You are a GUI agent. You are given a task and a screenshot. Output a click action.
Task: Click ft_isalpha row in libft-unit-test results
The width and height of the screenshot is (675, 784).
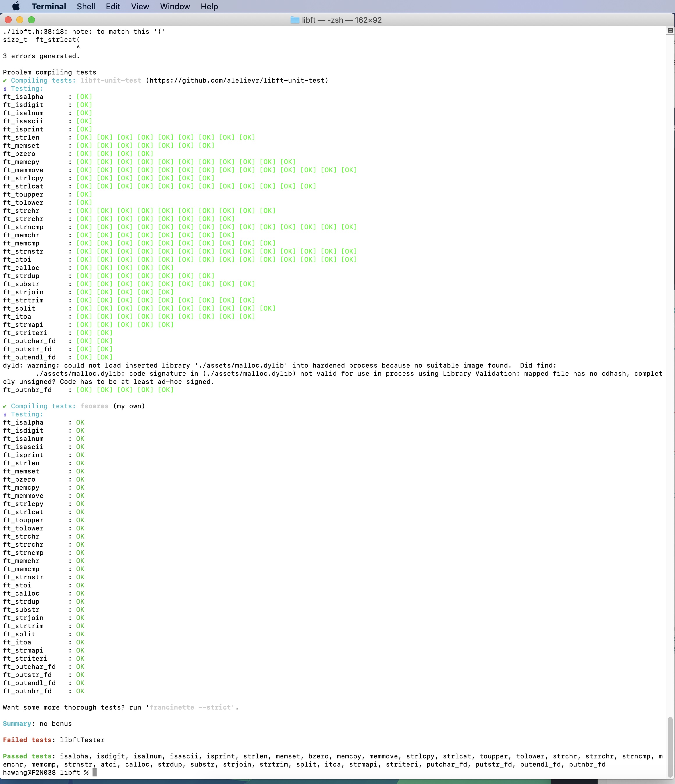click(x=48, y=97)
